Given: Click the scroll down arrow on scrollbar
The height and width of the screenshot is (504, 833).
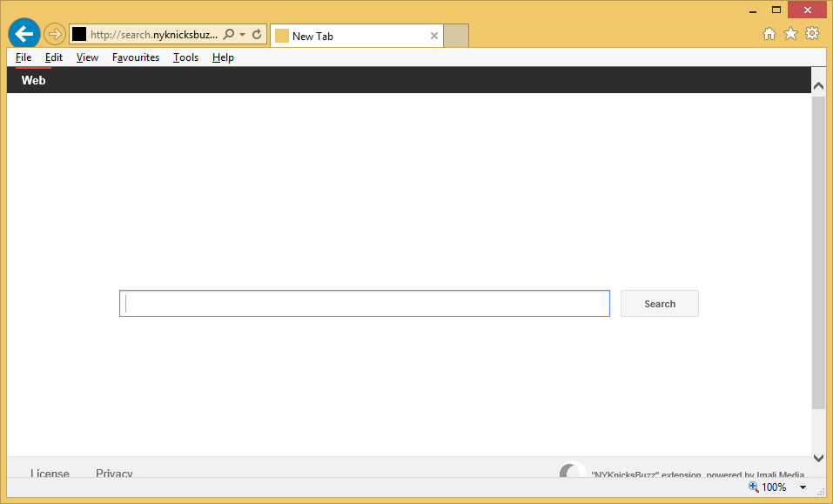Looking at the screenshot, I should tap(818, 457).
